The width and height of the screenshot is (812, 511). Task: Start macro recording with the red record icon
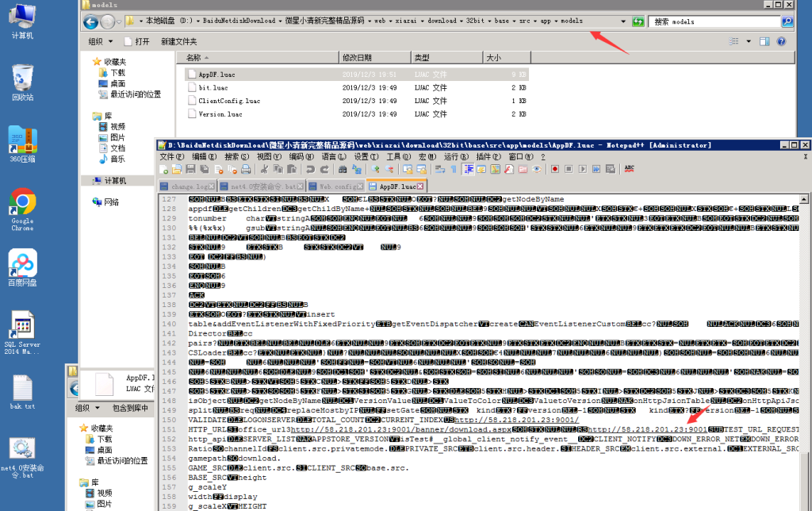pyautogui.click(x=556, y=169)
